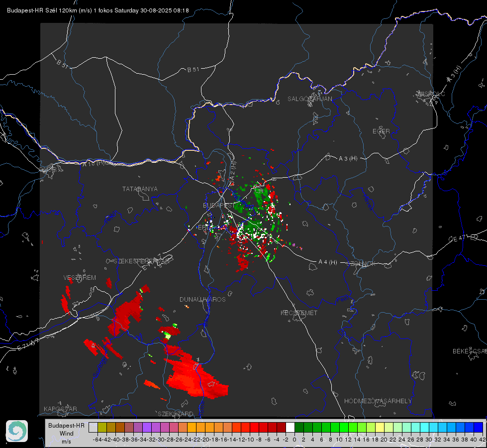The image size is (487, 448).
Task: Select the bright green swatch between 10 and 12
Action: (344, 427)
